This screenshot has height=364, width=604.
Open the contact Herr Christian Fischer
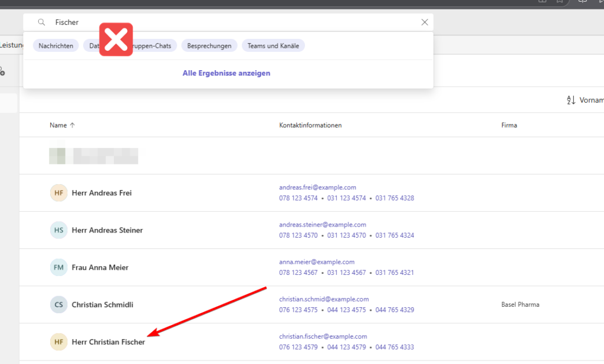pos(109,342)
